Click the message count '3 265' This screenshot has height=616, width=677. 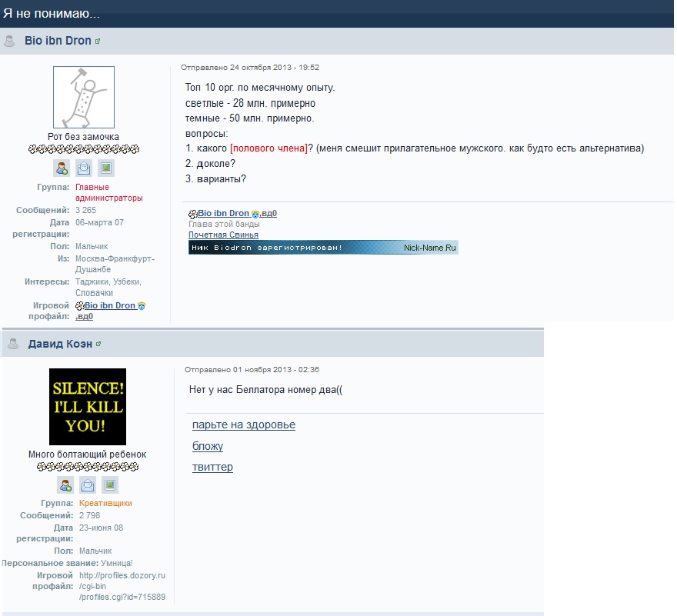[86, 210]
